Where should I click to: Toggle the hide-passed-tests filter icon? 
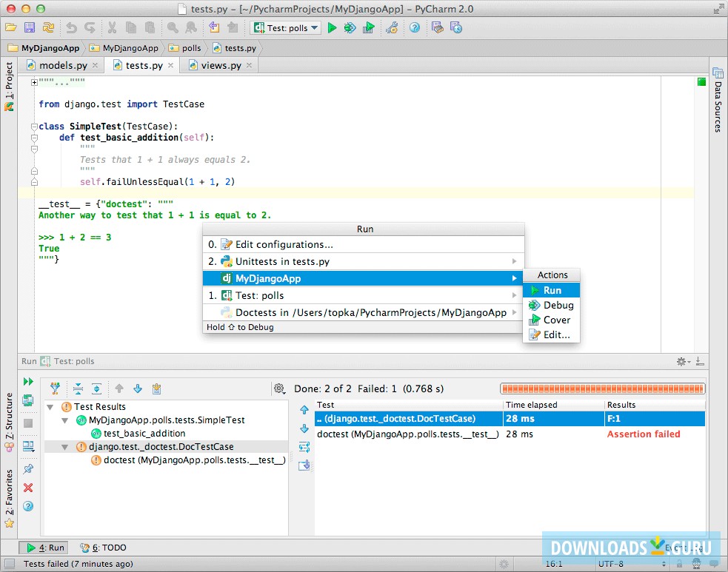click(56, 388)
